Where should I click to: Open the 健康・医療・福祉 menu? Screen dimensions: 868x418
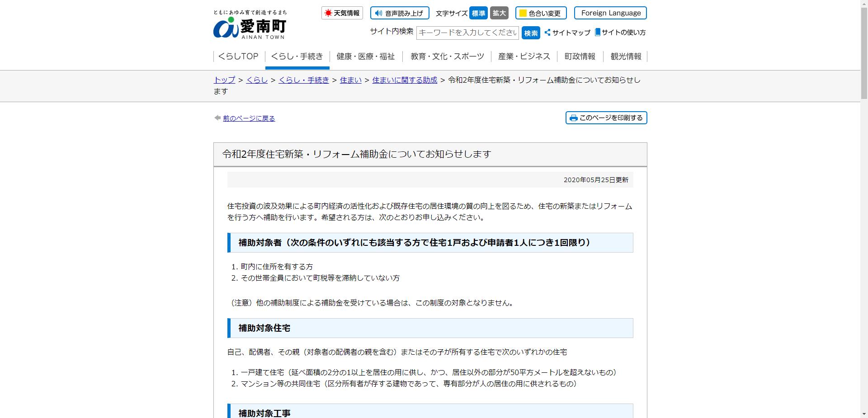click(x=364, y=56)
